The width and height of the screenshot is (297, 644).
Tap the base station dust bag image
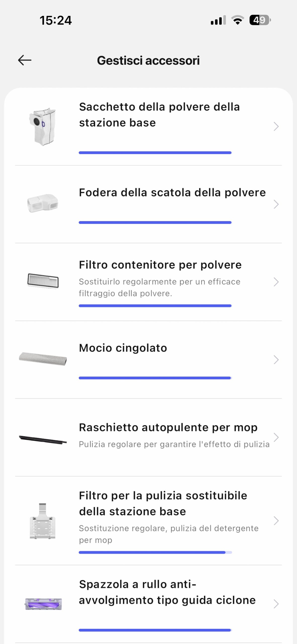43,127
